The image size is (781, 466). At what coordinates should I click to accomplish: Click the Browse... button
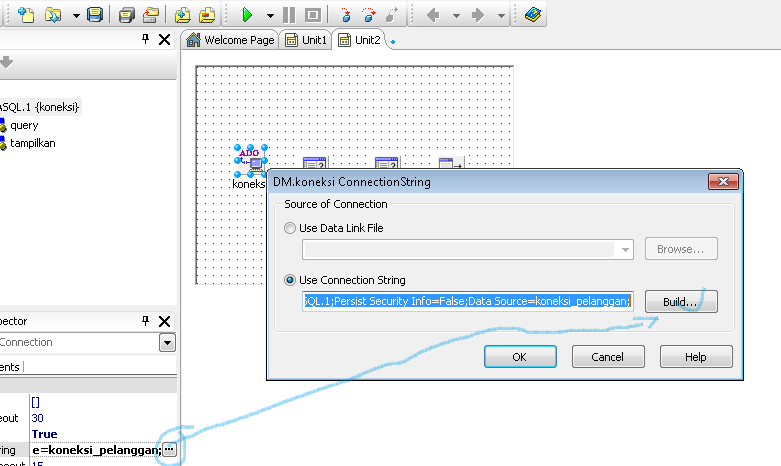[681, 249]
